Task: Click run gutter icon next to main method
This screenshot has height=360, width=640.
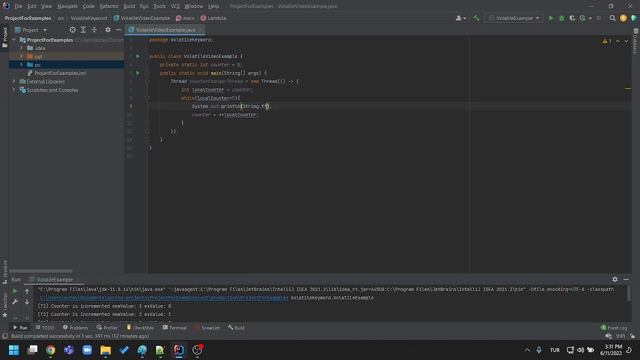Action: (x=138, y=73)
